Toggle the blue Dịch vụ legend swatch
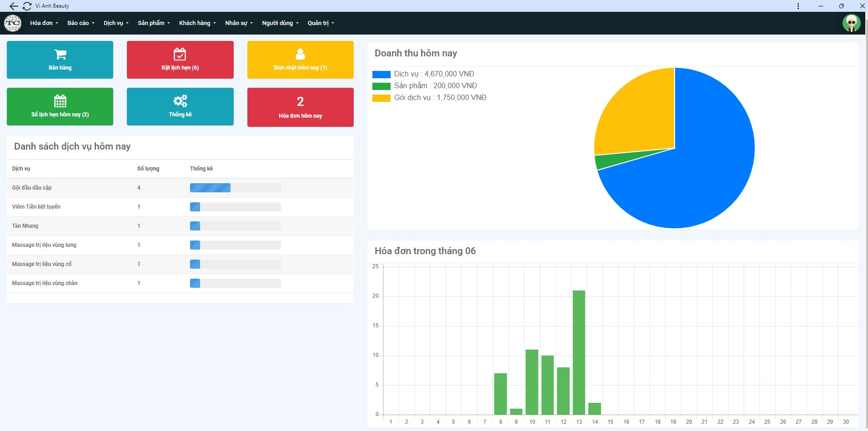This screenshot has width=868, height=431. point(381,75)
